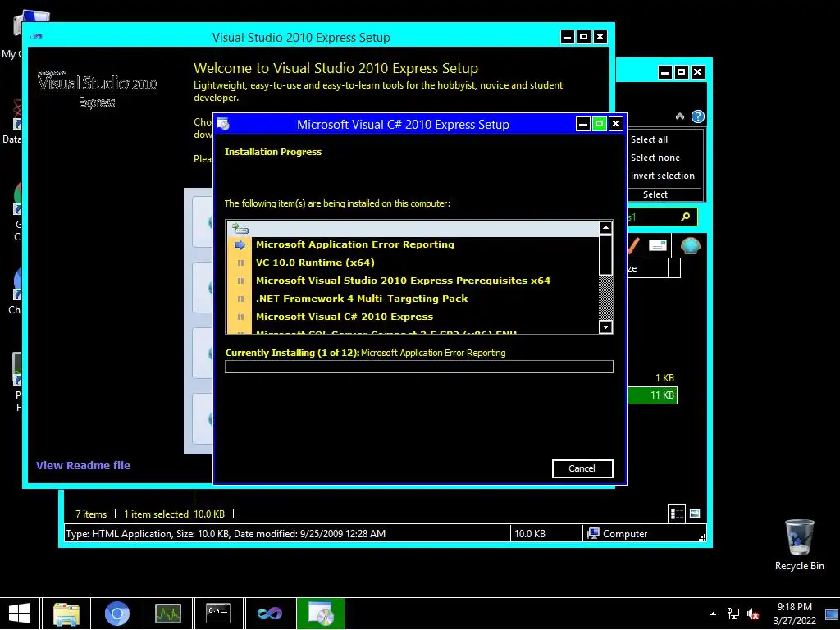Click the mail envelope icon in Explorer window

[657, 245]
